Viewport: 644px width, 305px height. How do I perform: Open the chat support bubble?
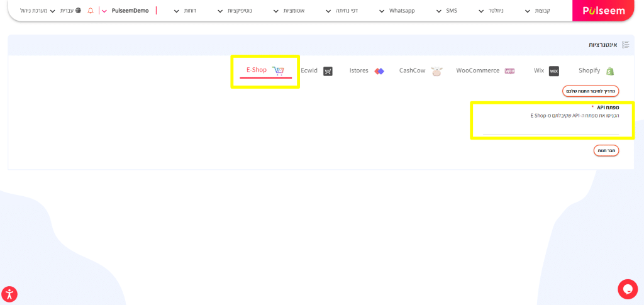tap(628, 289)
